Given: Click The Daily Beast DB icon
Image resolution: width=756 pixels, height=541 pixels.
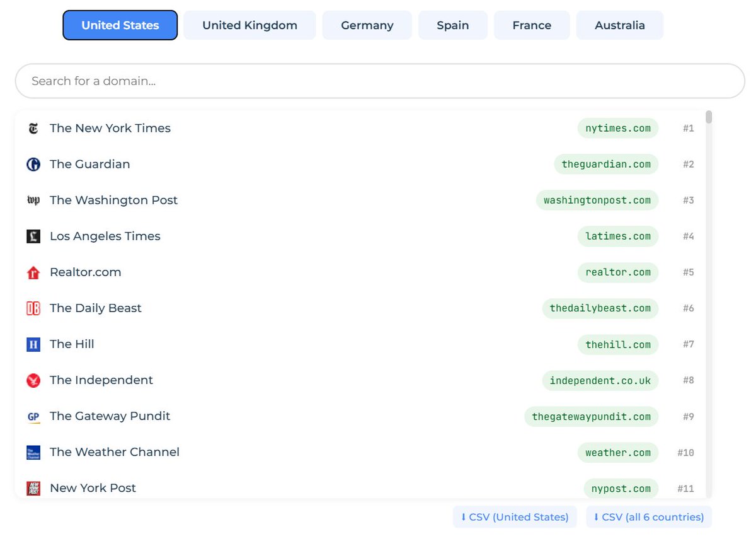Looking at the screenshot, I should (33, 308).
